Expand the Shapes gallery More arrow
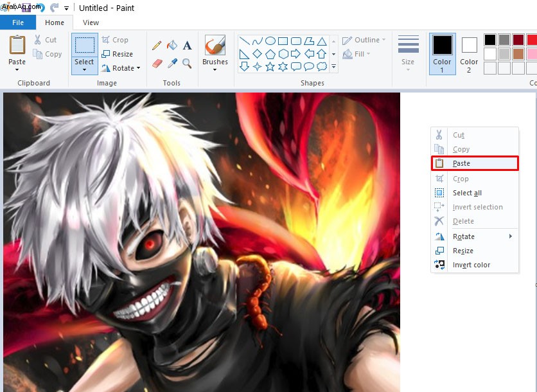 (x=333, y=66)
